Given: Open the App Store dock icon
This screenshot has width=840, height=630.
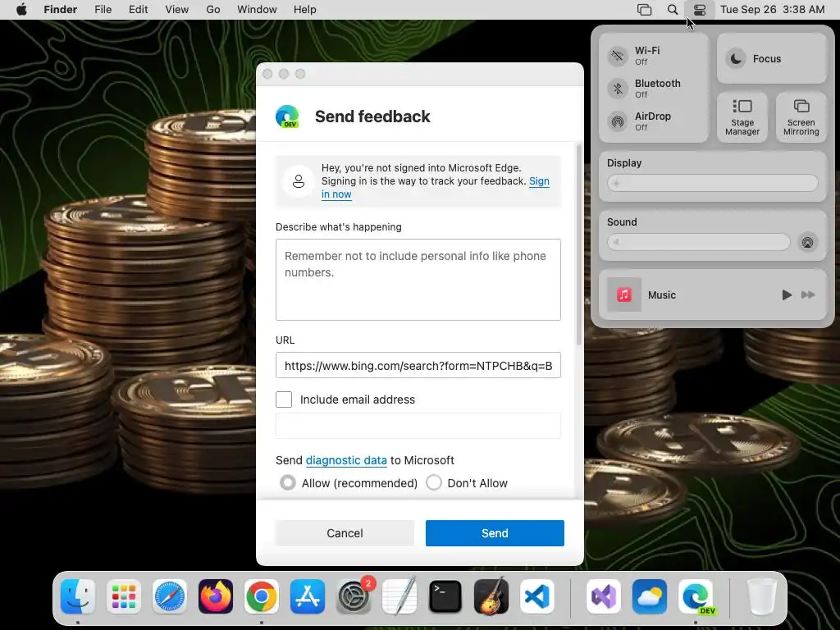Looking at the screenshot, I should tap(308, 596).
